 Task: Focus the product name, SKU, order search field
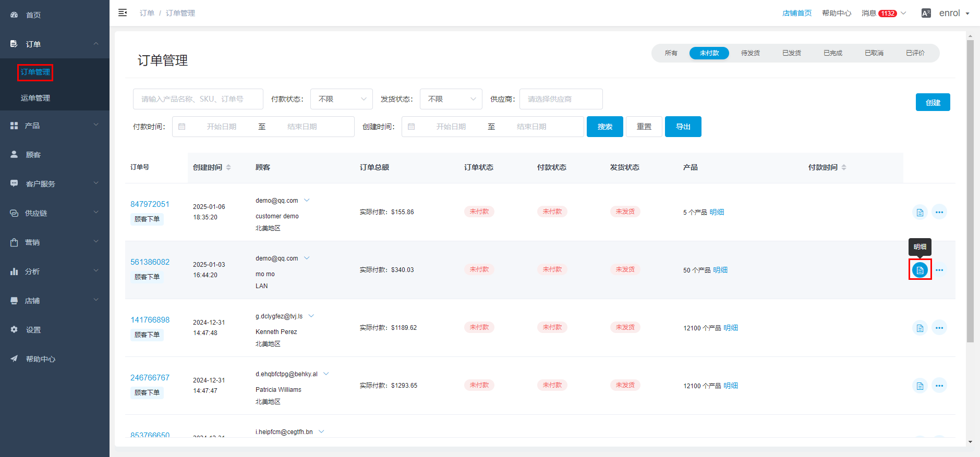click(x=198, y=99)
